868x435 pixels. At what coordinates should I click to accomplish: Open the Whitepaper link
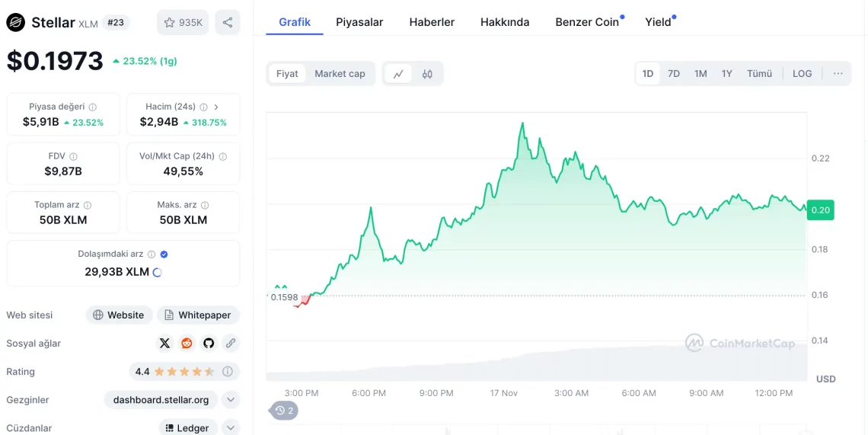coord(198,315)
